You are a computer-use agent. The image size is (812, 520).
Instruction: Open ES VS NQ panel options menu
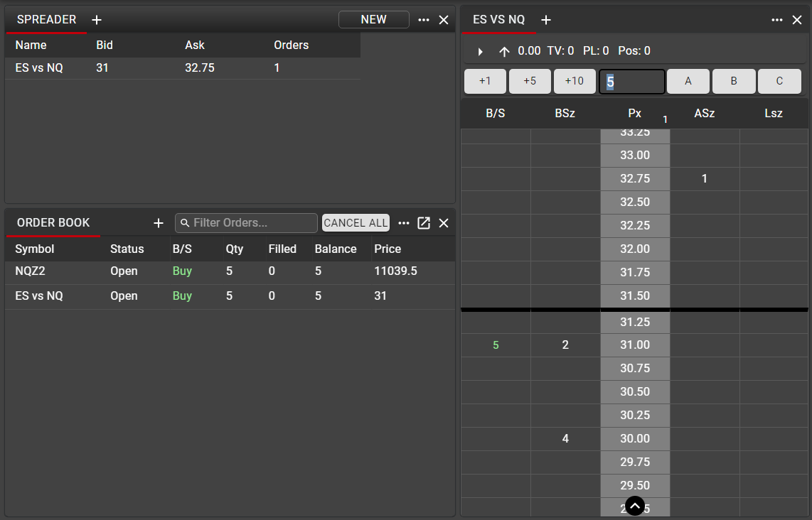pos(777,20)
